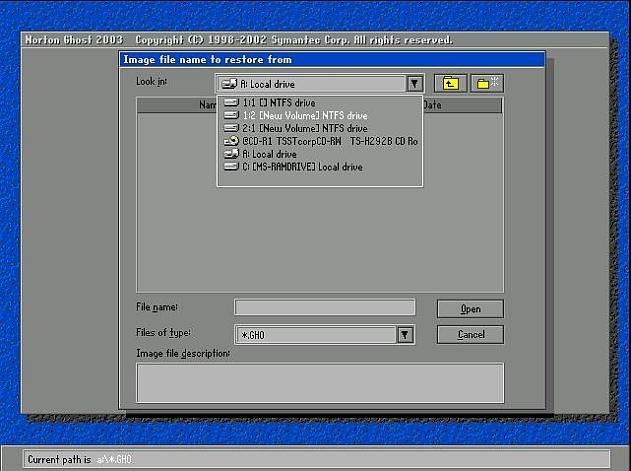This screenshot has width=631, height=471.
Task: Choose A: Local drive from list
Action: (x=320, y=154)
